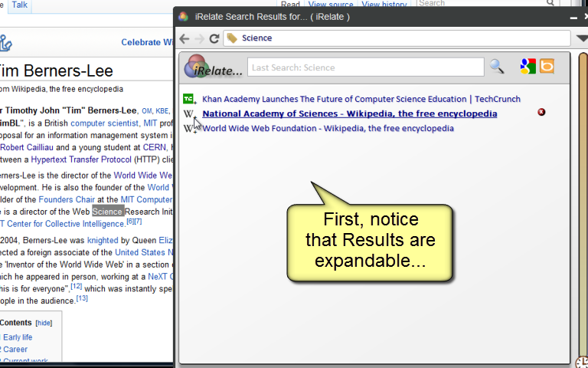
Task: Go to Early life section
Action: click(x=18, y=337)
